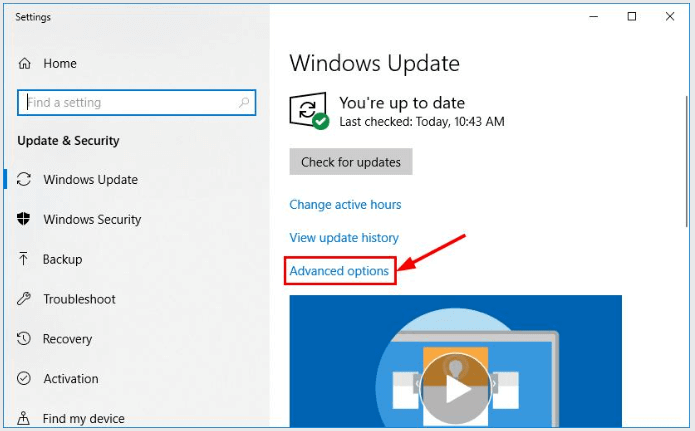The image size is (695, 431).
Task: Click the Update & Security heading
Action: 68,141
